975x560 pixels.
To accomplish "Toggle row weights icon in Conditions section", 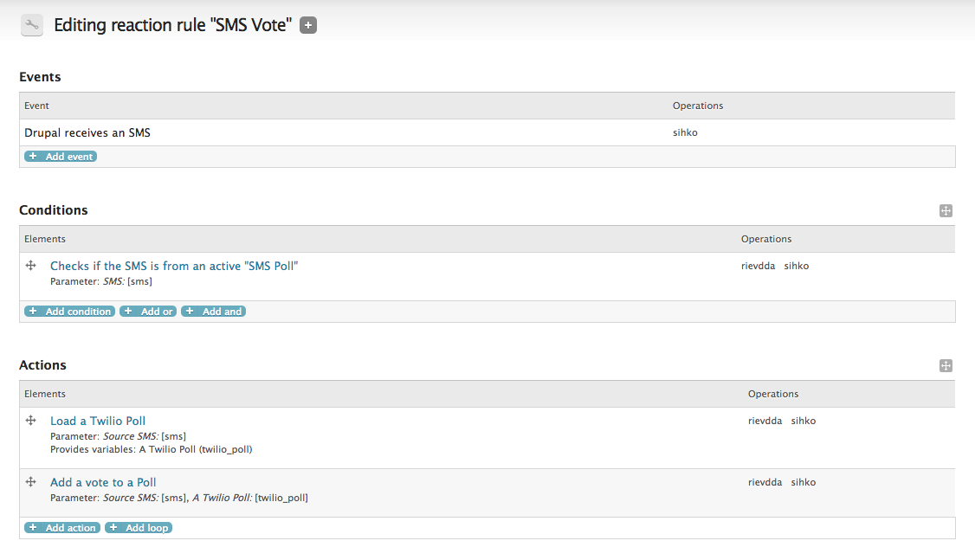I will 946,211.
